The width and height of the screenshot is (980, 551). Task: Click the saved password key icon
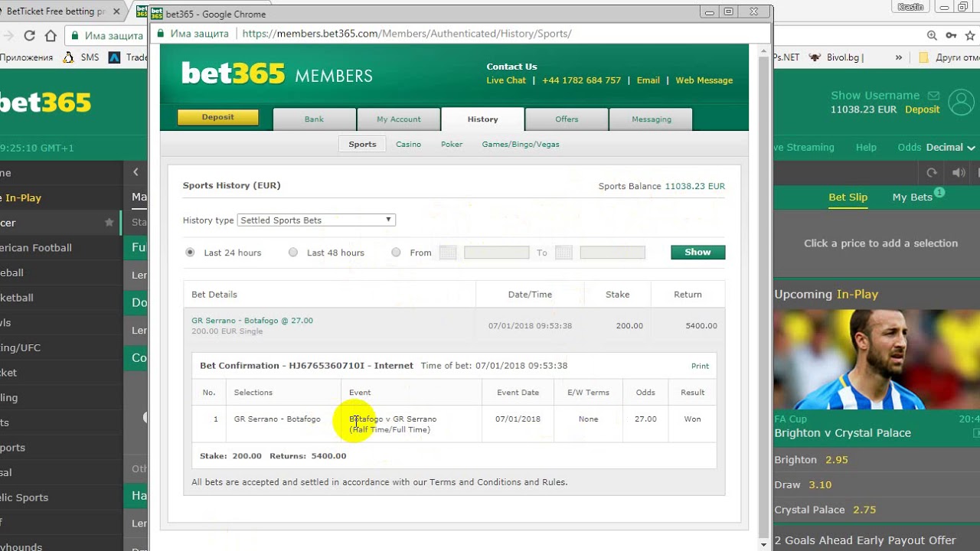pos(951,35)
